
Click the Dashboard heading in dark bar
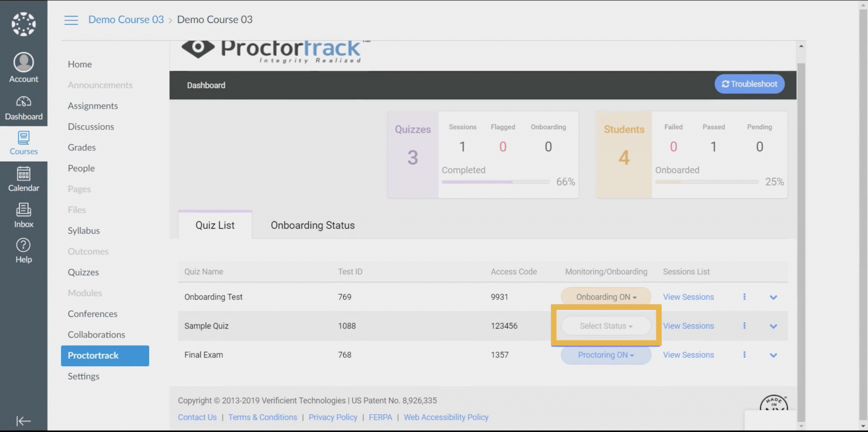(x=206, y=85)
